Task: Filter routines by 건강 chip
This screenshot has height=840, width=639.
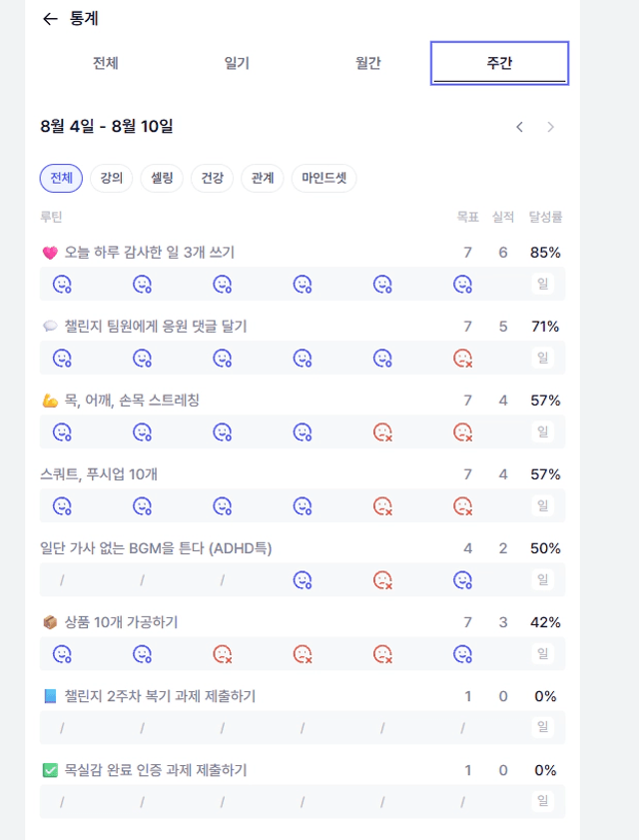Action: [x=212, y=178]
